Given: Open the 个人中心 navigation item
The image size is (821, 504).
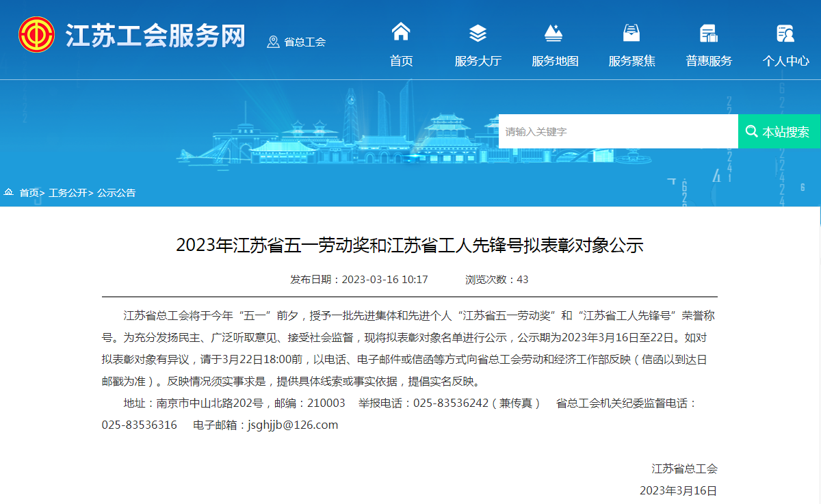Looking at the screenshot, I should pos(786,61).
